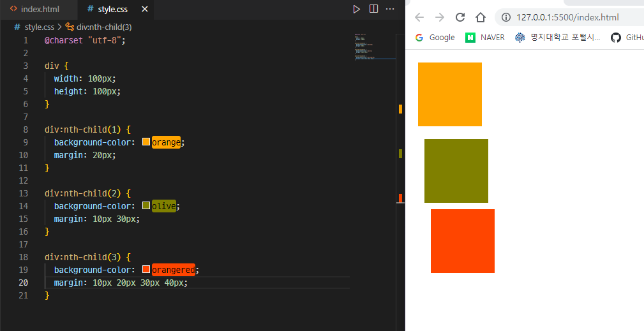644x331 pixels.
Task: Click the '@charset' text on line 1
Action: click(x=64, y=40)
